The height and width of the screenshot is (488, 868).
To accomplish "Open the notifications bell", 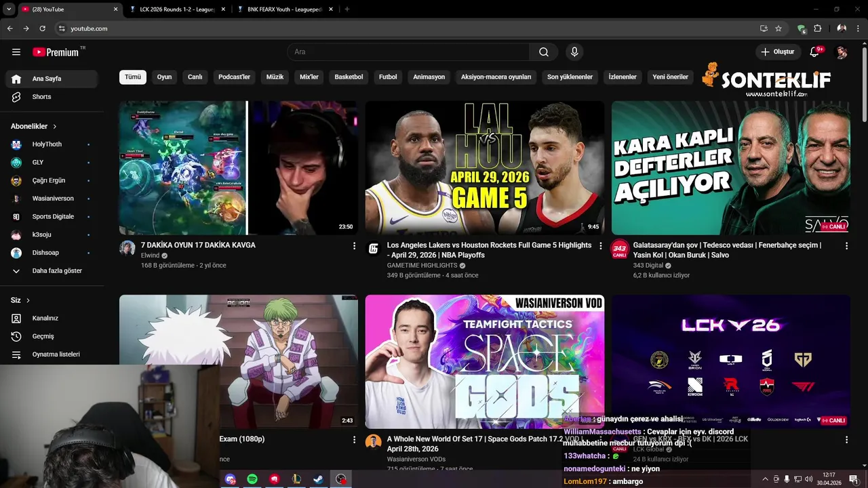I will (816, 52).
